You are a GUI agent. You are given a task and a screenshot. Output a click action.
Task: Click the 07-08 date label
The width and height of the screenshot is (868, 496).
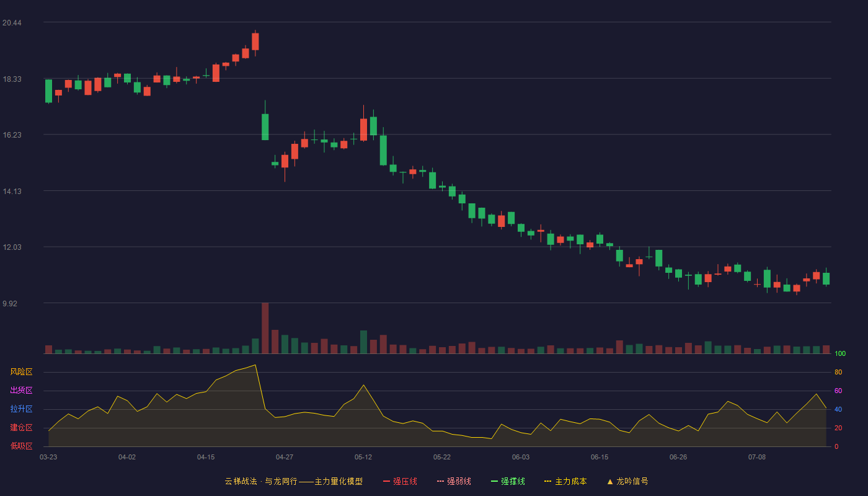tap(757, 457)
